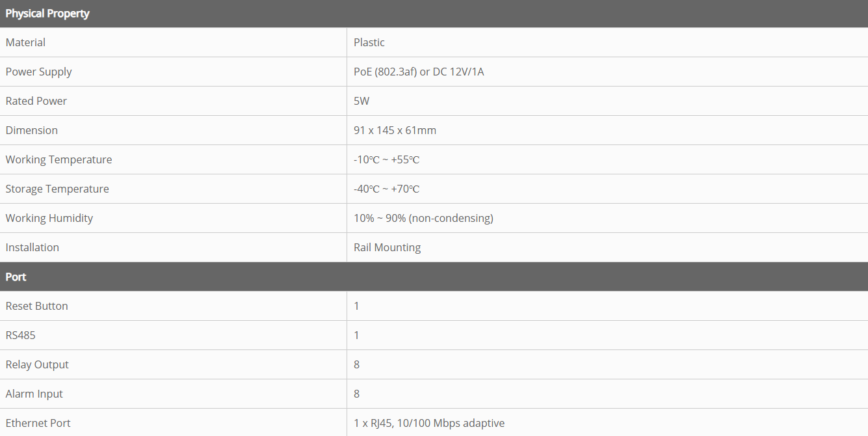Select the Material row label
Screen dimensions: 868x436
point(25,42)
